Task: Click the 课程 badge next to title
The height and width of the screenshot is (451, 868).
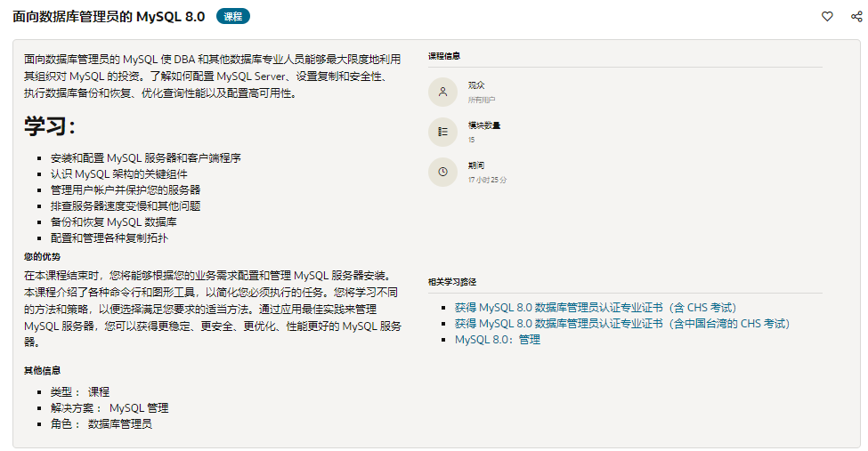Action: 233,17
